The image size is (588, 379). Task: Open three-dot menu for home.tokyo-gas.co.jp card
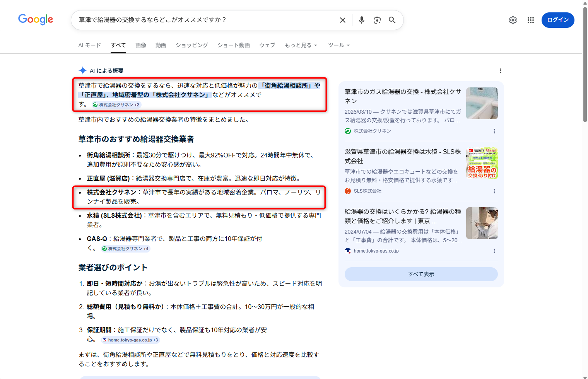pos(494,251)
